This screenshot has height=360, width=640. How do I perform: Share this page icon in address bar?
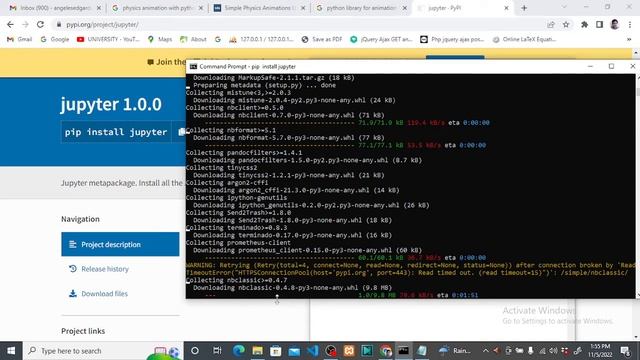(551, 24)
